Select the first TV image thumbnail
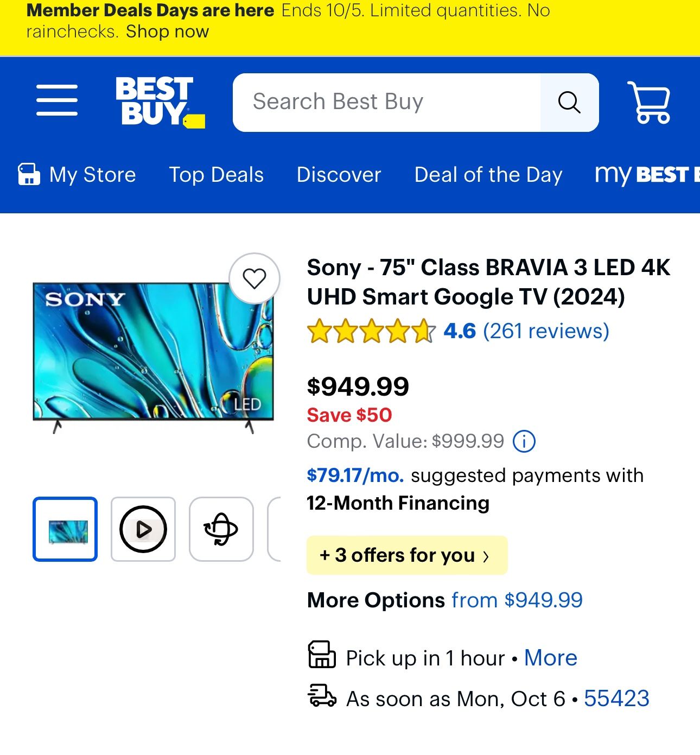This screenshot has height=755, width=700. click(65, 529)
